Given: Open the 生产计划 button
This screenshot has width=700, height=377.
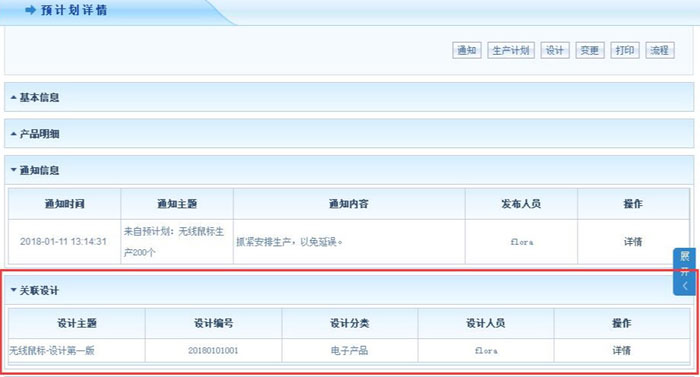Looking at the screenshot, I should [x=511, y=50].
